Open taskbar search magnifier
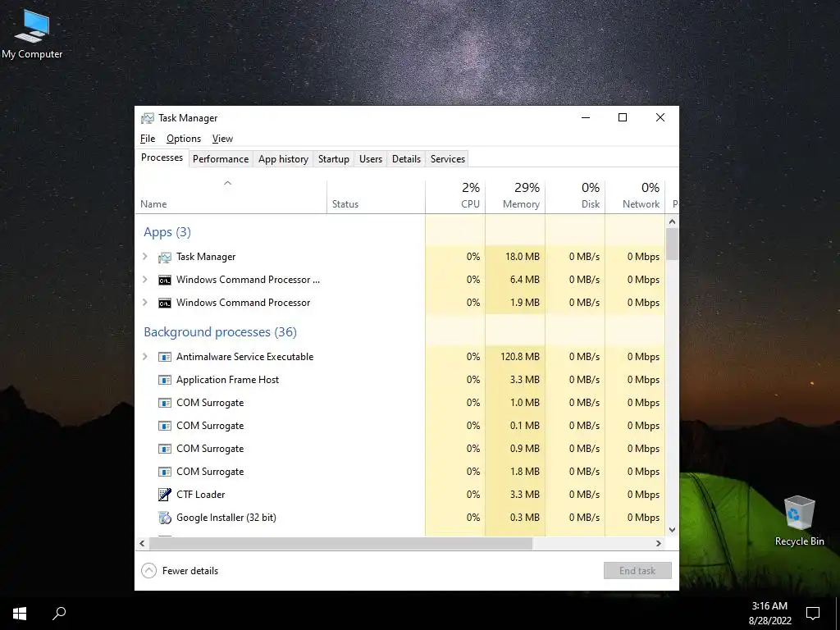 59,614
